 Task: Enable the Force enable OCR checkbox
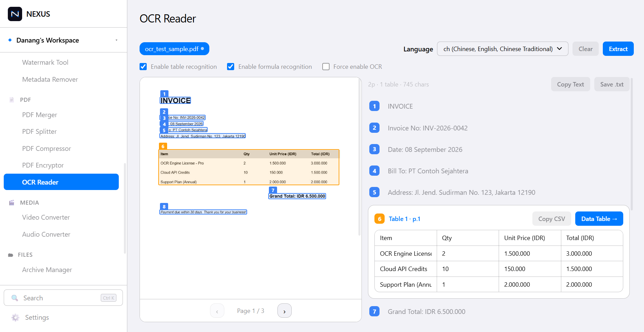tap(326, 67)
